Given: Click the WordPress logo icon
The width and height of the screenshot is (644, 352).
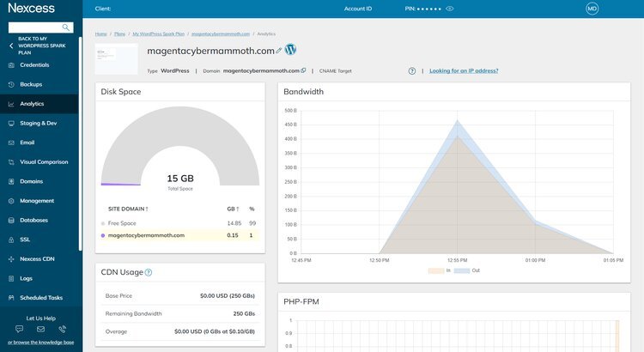Looking at the screenshot, I should click(290, 49).
